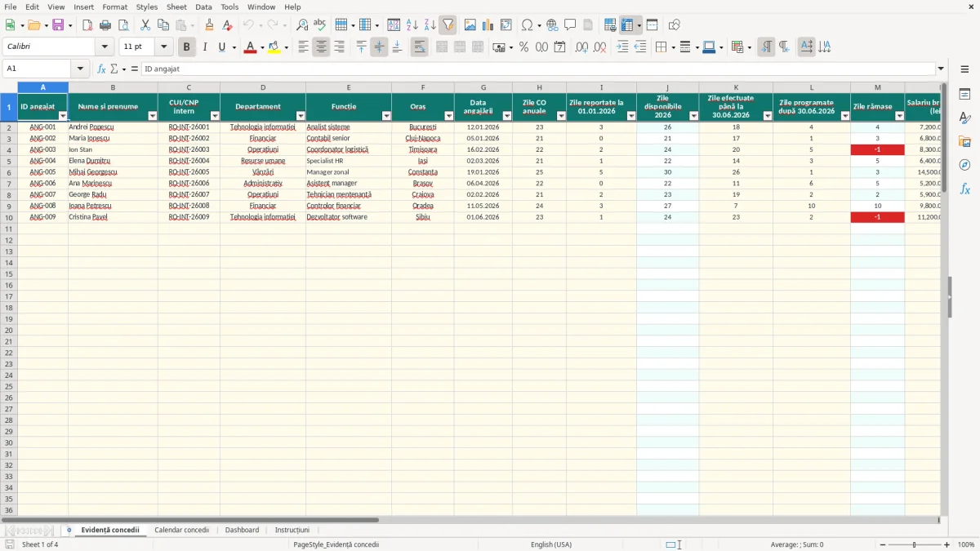Insert an image using the picture icon
The width and height of the screenshot is (980, 551).
(x=470, y=25)
